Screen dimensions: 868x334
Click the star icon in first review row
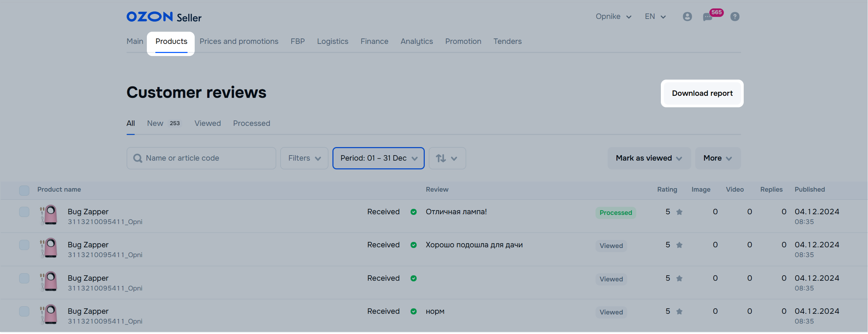(679, 212)
